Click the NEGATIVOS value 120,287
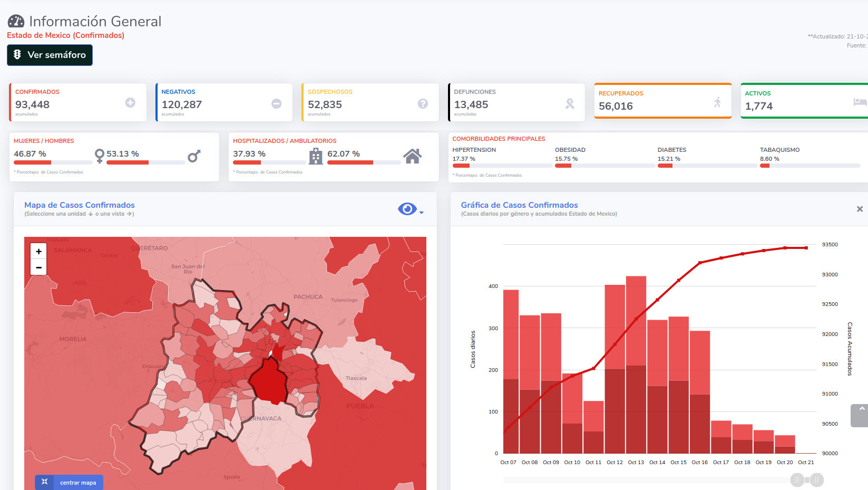Image resolution: width=868 pixels, height=490 pixels. [181, 104]
